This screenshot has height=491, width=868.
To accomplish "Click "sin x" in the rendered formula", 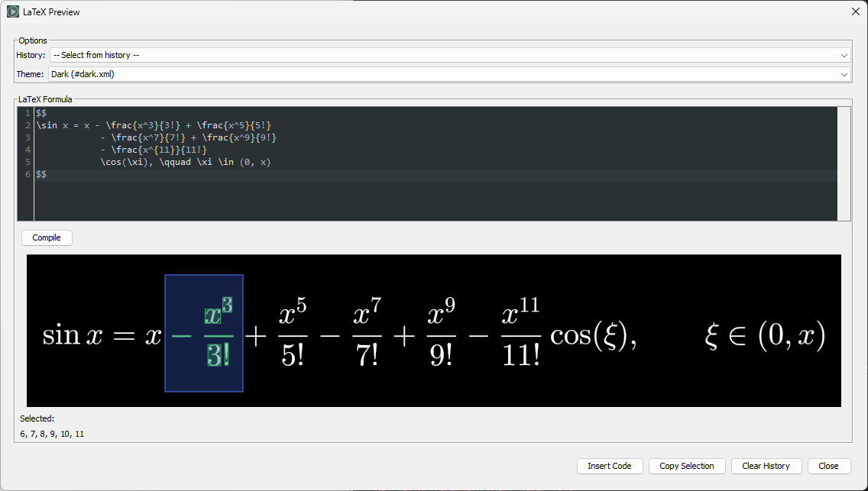I will tap(72, 335).
